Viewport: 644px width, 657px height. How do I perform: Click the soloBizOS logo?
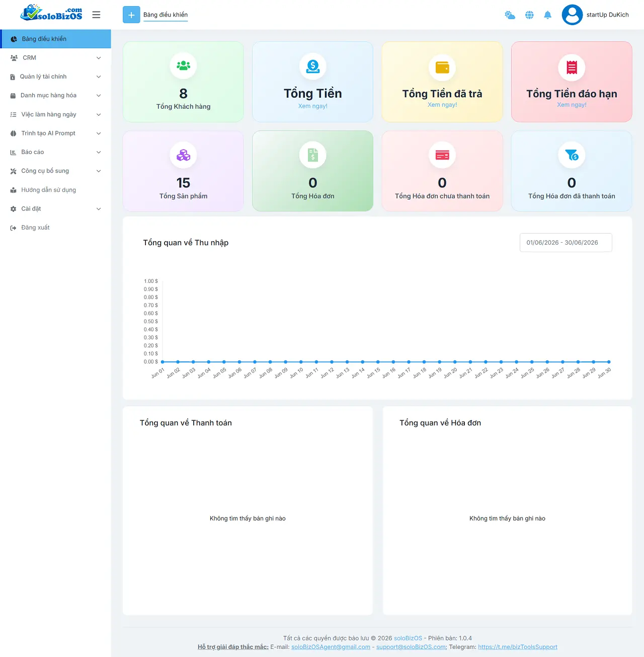click(x=51, y=13)
